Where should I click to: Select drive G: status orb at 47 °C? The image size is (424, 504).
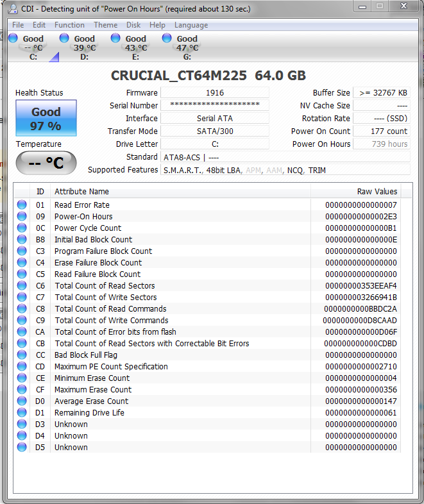167,38
